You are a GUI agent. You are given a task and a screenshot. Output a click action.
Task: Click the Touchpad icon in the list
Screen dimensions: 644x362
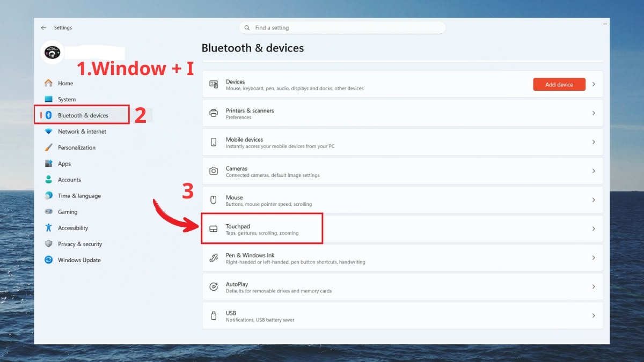214,229
